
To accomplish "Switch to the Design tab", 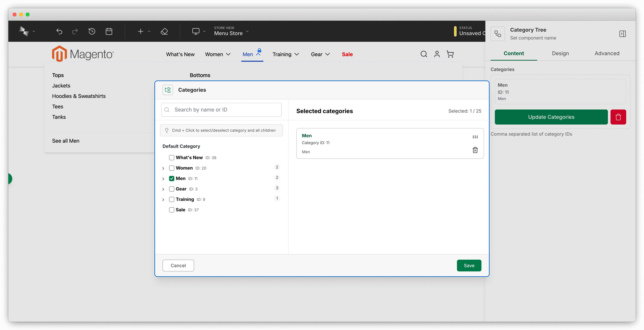I will (560, 53).
